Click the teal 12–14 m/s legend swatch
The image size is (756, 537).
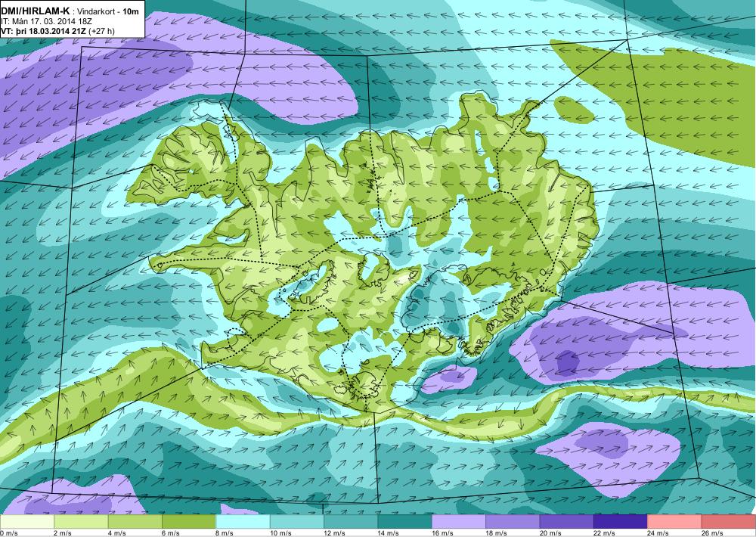[351, 521]
